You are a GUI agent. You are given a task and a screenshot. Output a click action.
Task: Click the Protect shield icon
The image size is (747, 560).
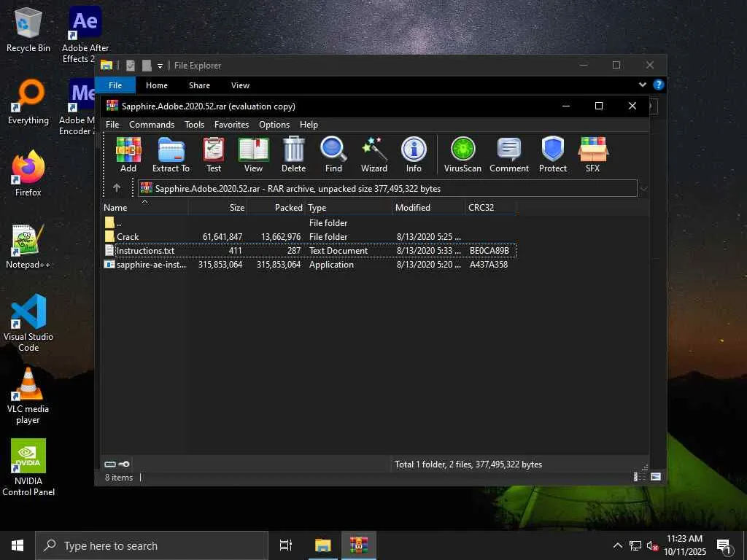click(553, 155)
